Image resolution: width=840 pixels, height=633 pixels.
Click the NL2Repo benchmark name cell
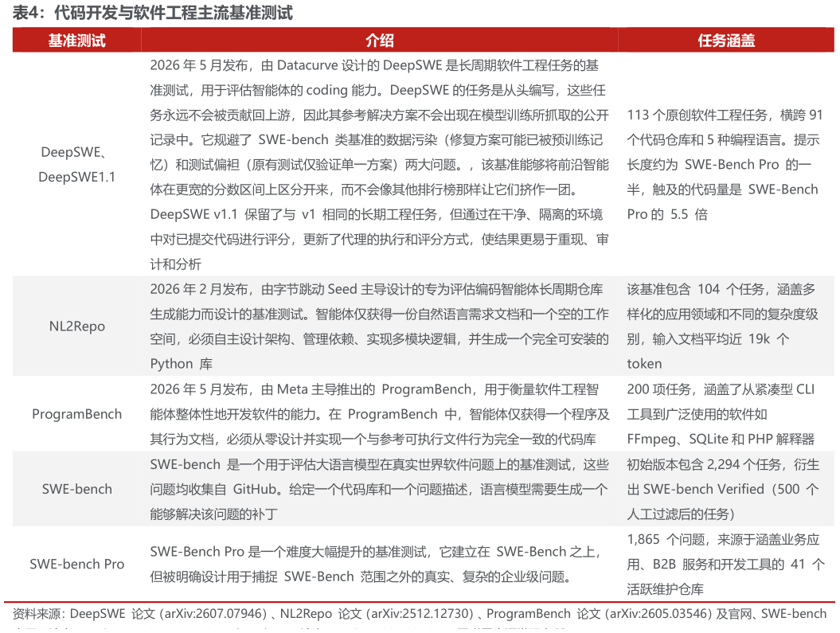coord(76,326)
